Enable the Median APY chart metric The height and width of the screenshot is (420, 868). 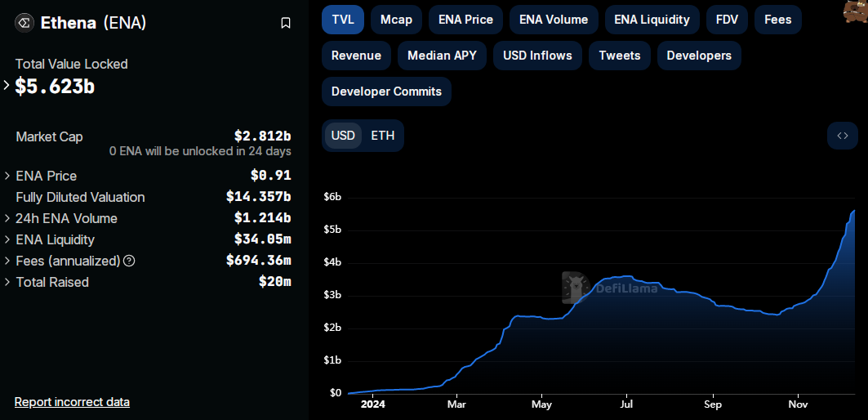pyautogui.click(x=442, y=56)
